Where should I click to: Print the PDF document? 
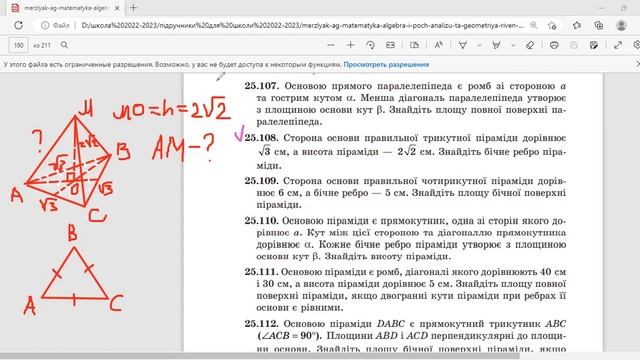click(x=554, y=45)
